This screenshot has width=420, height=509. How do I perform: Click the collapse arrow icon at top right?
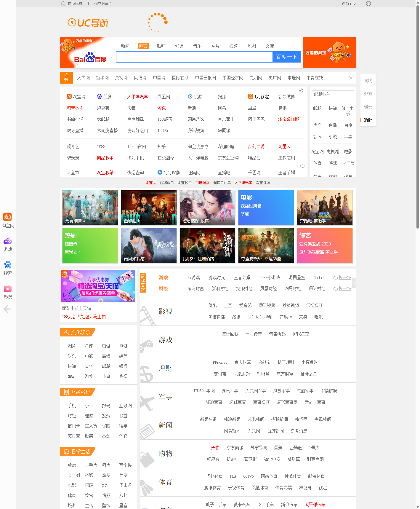coord(368,4)
